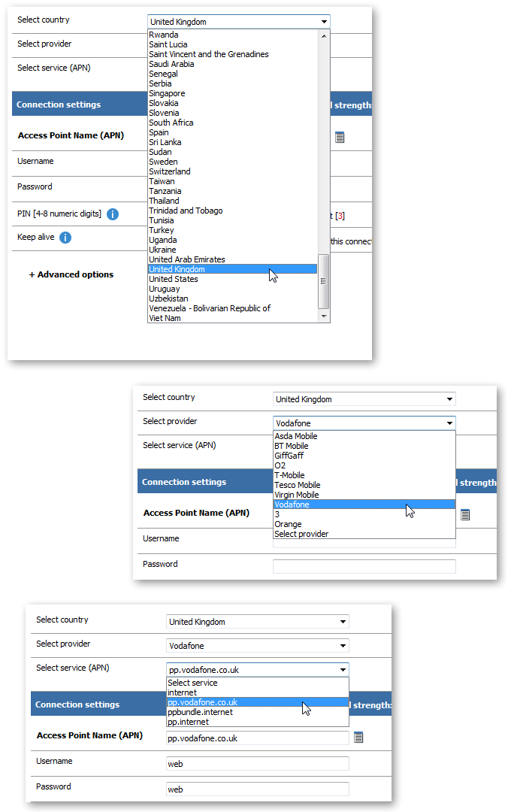Open provider dropdown in bottom panel
The width and height of the screenshot is (511, 812).
257,646
